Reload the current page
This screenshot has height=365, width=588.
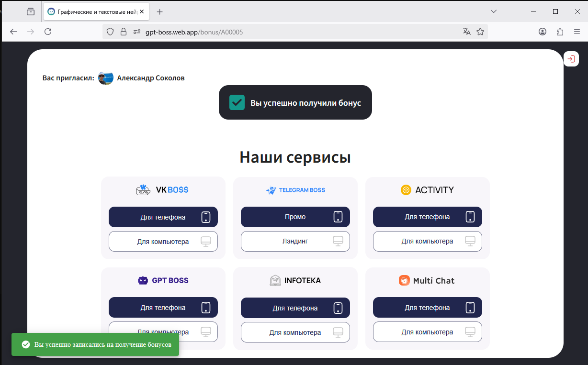[x=48, y=32]
